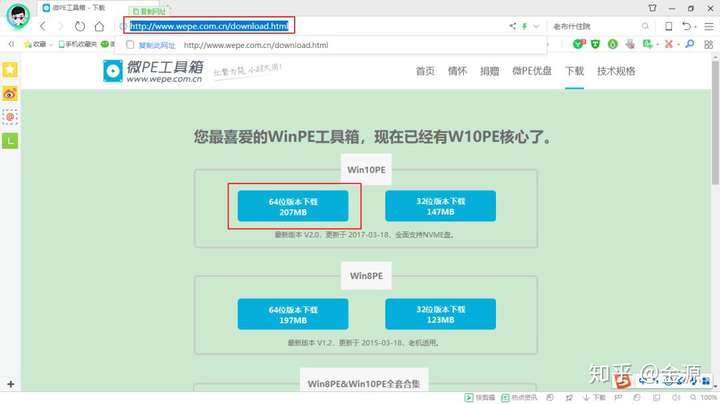Screen dimensions: 720x404
Task: Open the 技术规格 nav item
Action: pyautogui.click(x=616, y=71)
